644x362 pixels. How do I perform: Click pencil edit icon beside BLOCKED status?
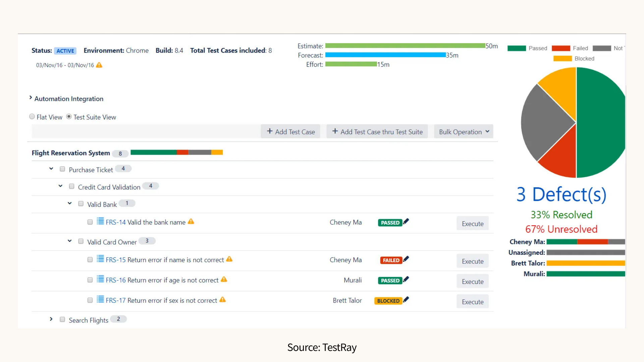pyautogui.click(x=406, y=300)
